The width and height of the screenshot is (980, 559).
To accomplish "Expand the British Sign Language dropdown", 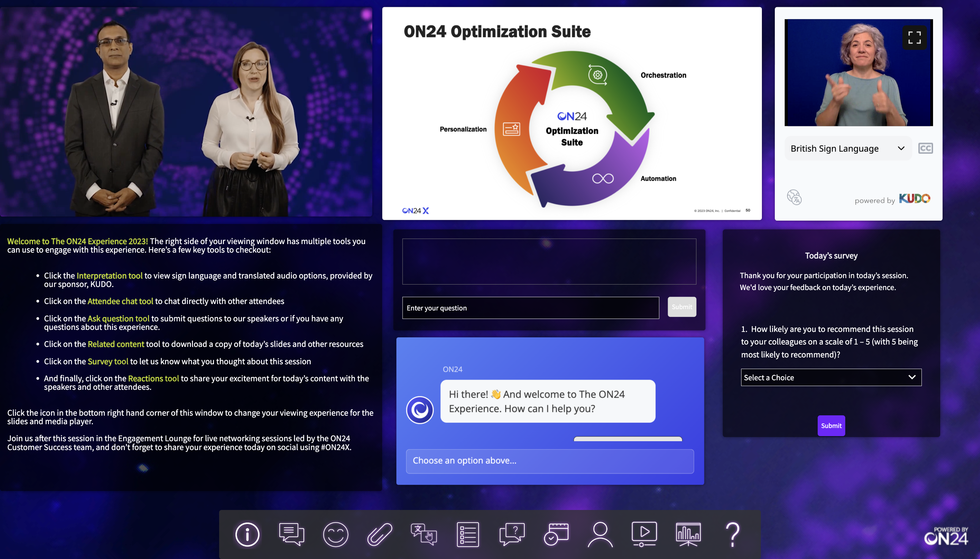I will click(x=901, y=147).
